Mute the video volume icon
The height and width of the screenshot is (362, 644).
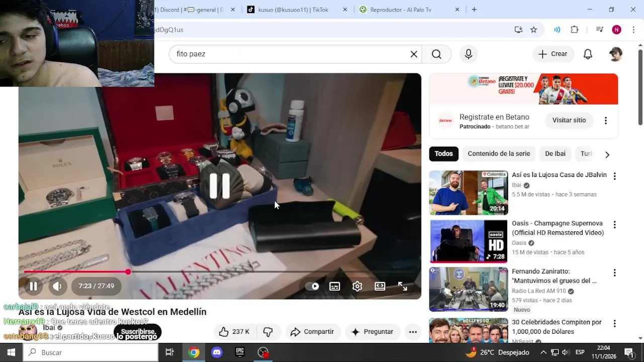click(x=57, y=286)
